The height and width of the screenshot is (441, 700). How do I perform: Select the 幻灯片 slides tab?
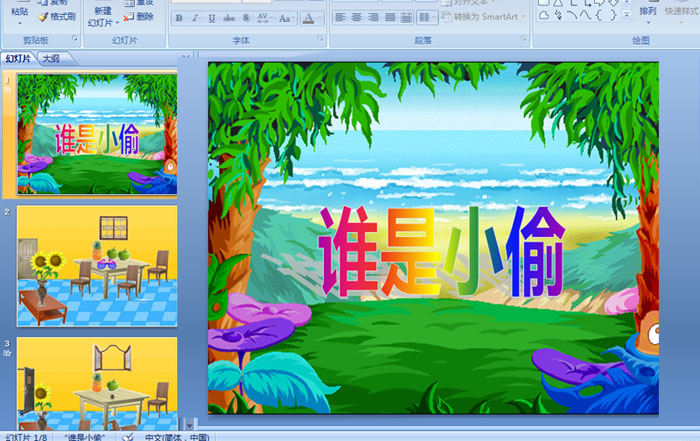coord(19,59)
